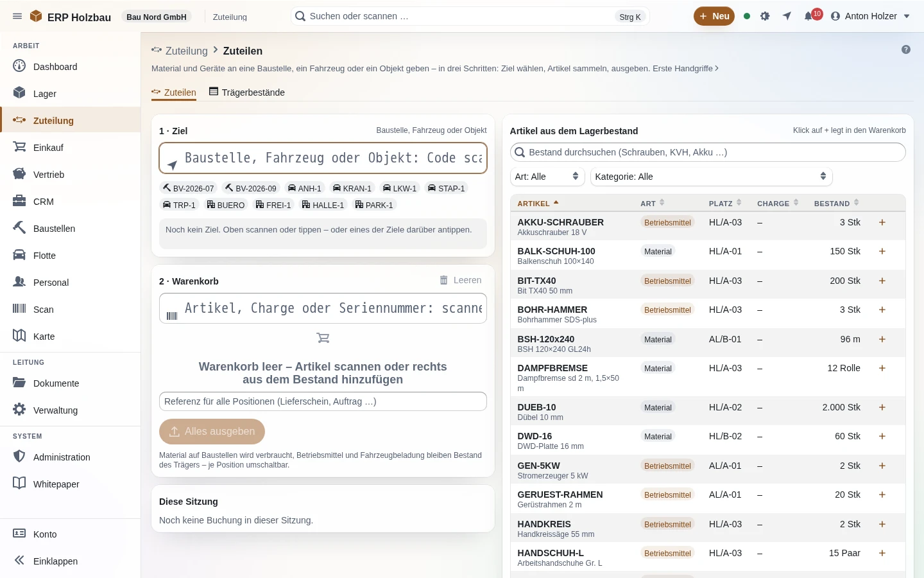This screenshot has width=924, height=578.
Task: Click the Bestand durchsuchen search field
Action: (x=708, y=152)
